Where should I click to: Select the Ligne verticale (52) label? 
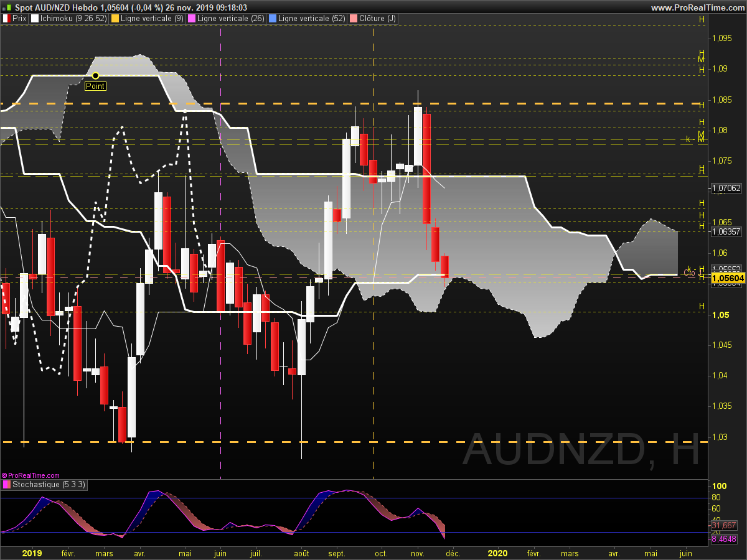[312, 19]
